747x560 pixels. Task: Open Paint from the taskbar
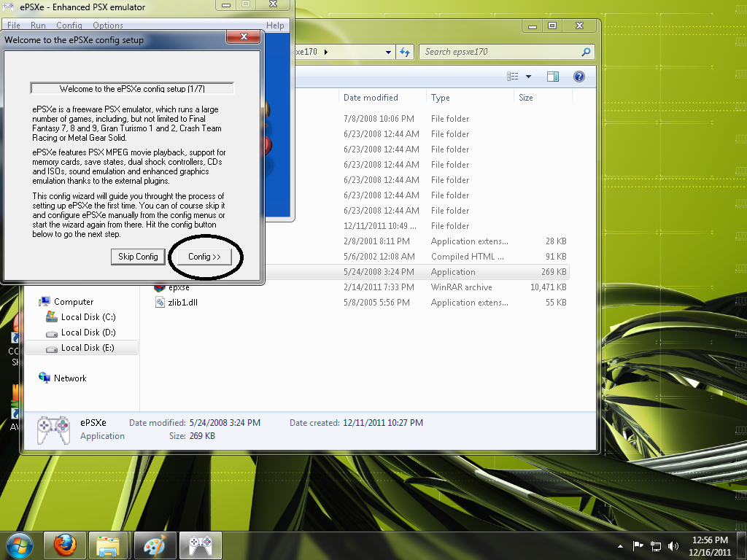(155, 545)
